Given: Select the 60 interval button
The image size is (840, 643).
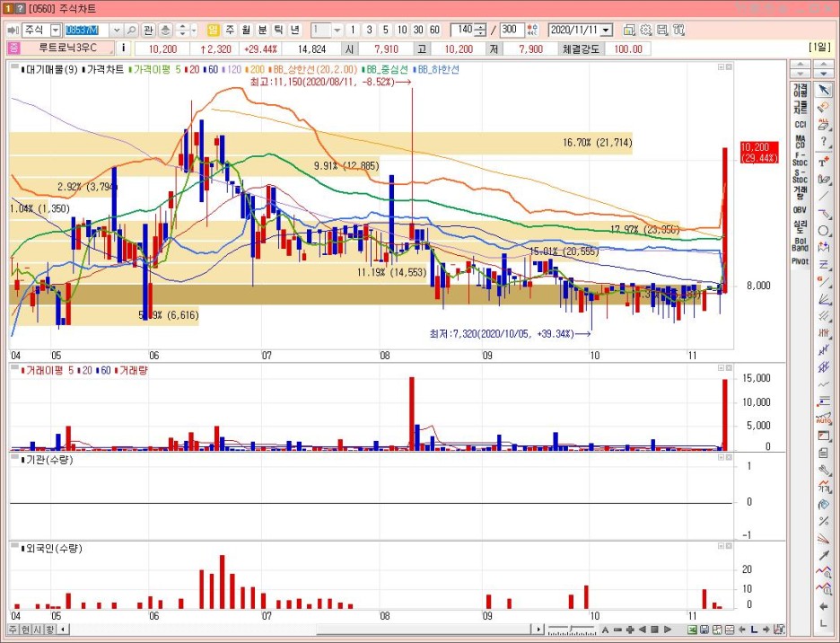Looking at the screenshot, I should pyautogui.click(x=434, y=30).
